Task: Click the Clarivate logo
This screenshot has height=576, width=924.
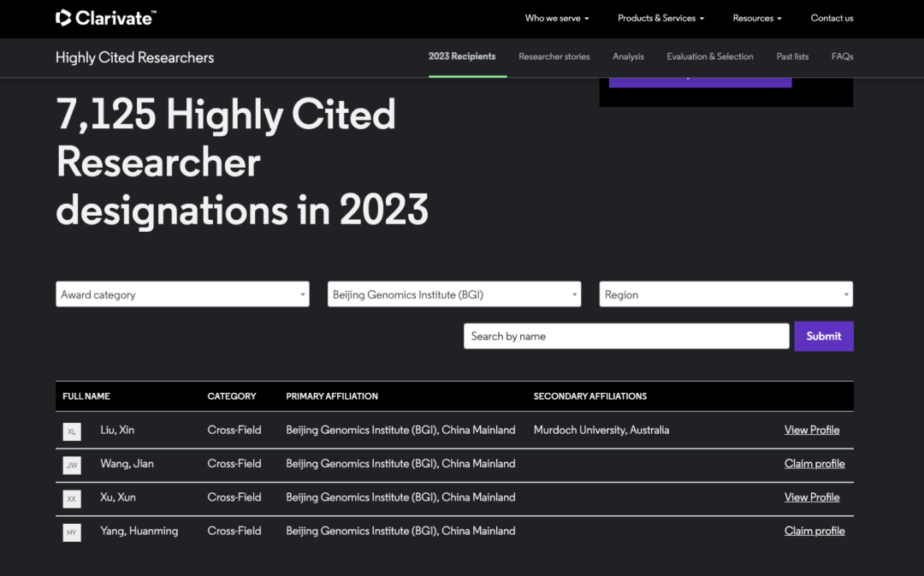Action: click(x=106, y=18)
